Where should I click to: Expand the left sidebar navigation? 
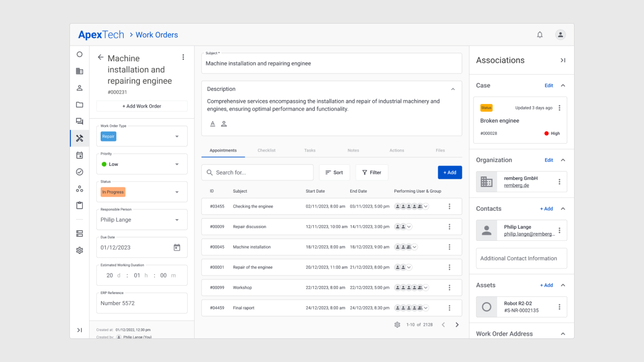pyautogui.click(x=79, y=330)
